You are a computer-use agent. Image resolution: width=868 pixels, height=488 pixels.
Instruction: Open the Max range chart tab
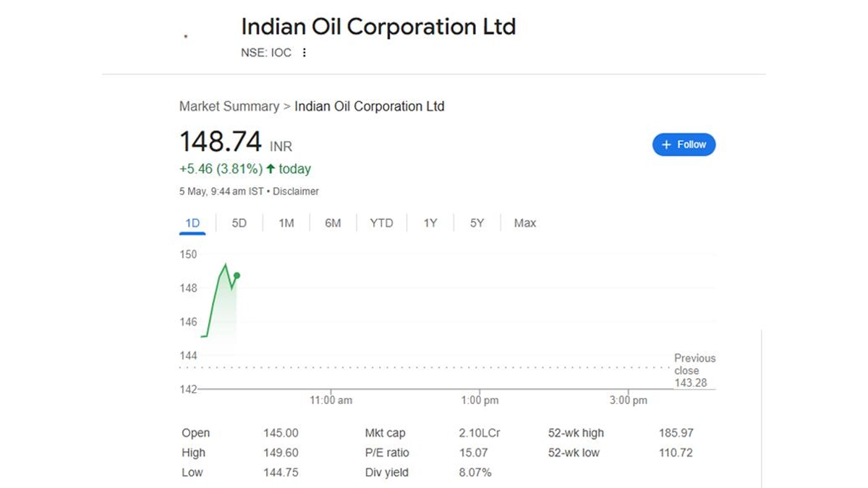pyautogui.click(x=525, y=223)
